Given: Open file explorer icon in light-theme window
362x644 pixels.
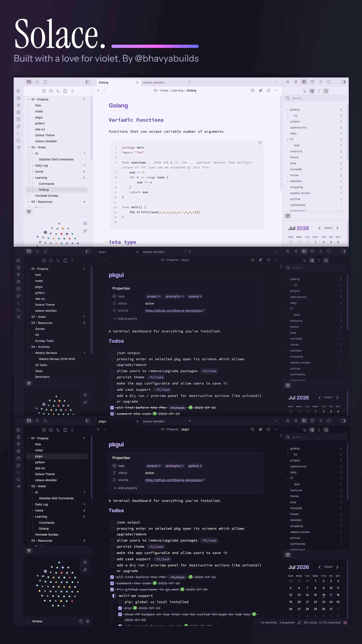Looking at the screenshot, I should 29,82.
